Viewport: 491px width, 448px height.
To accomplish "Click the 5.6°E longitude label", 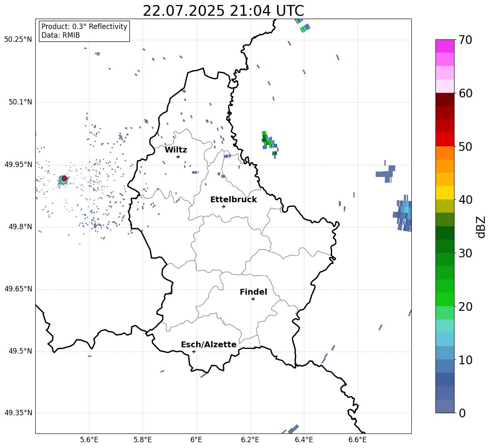I will pos(89,440).
